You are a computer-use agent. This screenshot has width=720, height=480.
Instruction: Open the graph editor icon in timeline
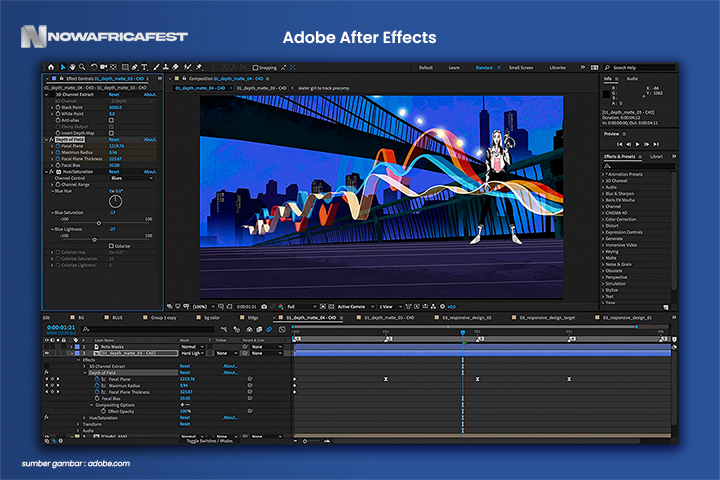point(282,329)
